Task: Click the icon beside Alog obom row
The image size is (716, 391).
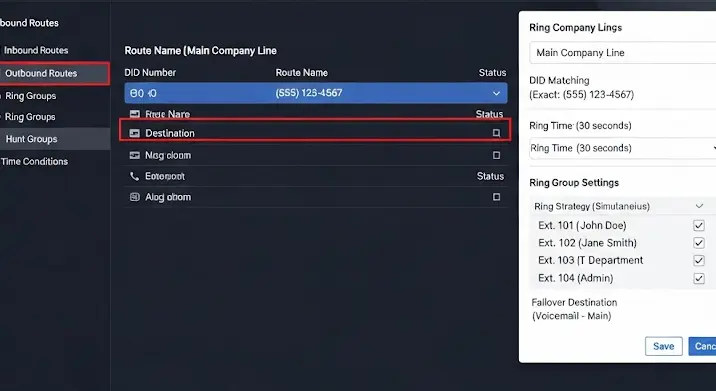Action: (134, 197)
